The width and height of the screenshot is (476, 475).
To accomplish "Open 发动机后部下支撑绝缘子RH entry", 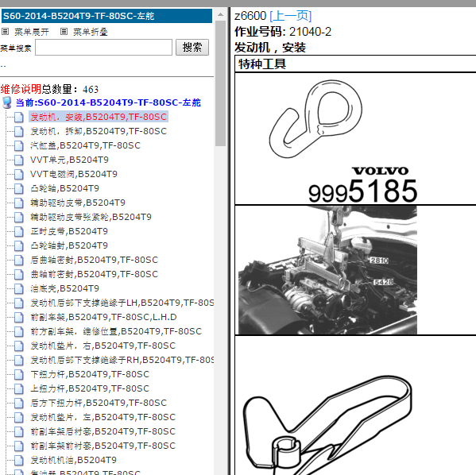I will pos(122,360).
